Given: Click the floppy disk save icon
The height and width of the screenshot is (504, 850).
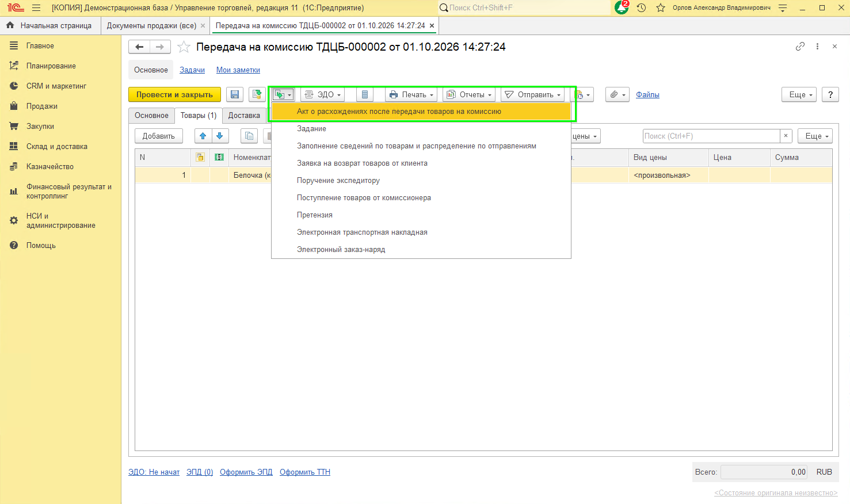Looking at the screenshot, I should click(235, 95).
